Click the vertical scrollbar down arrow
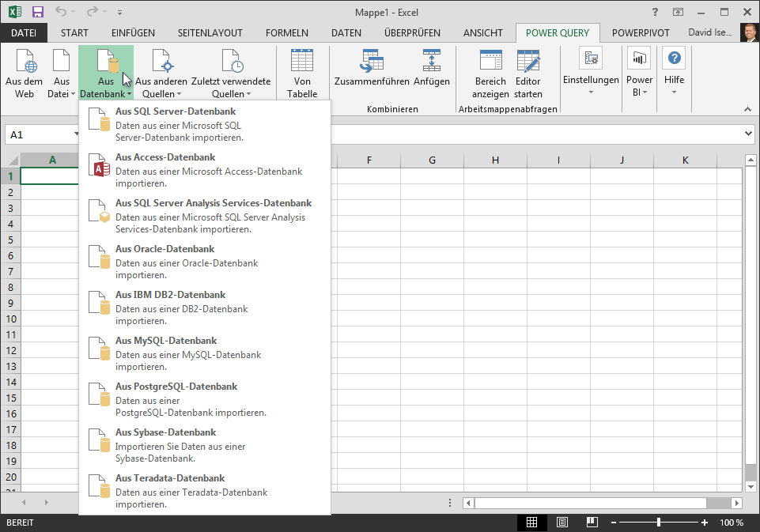The image size is (760, 532). pos(751,486)
